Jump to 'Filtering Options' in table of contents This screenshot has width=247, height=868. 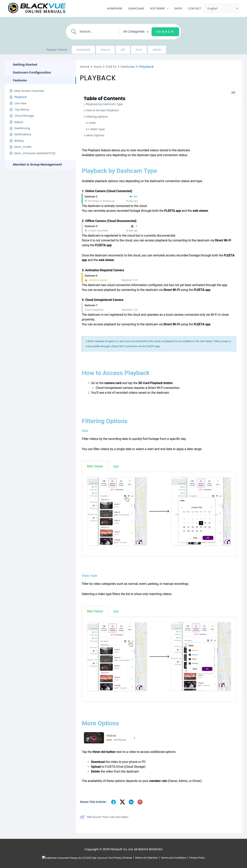tap(97, 117)
